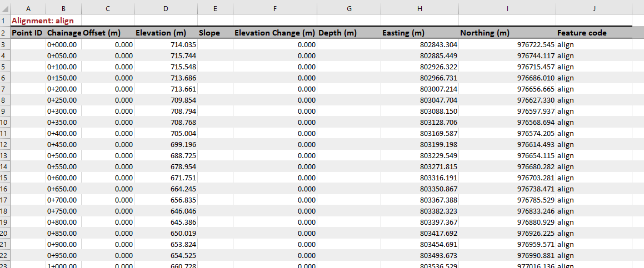Click row 2 header number
The image size is (644, 268).
point(4,33)
